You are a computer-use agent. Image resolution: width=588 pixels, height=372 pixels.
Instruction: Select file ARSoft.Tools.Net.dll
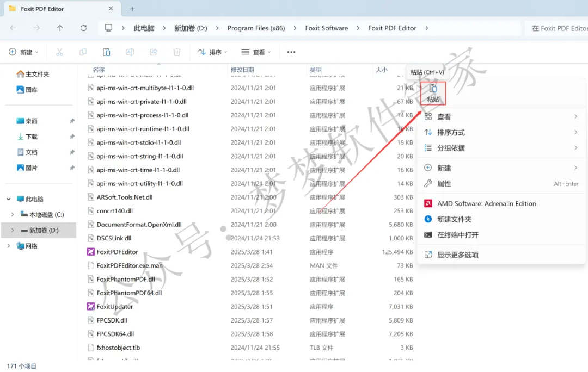click(x=125, y=197)
